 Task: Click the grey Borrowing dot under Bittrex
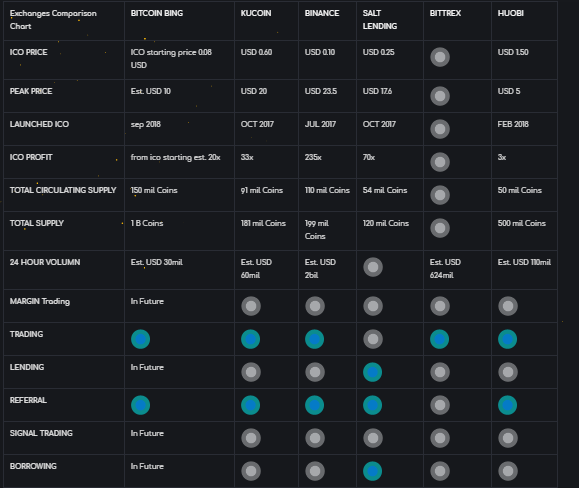coord(440,471)
